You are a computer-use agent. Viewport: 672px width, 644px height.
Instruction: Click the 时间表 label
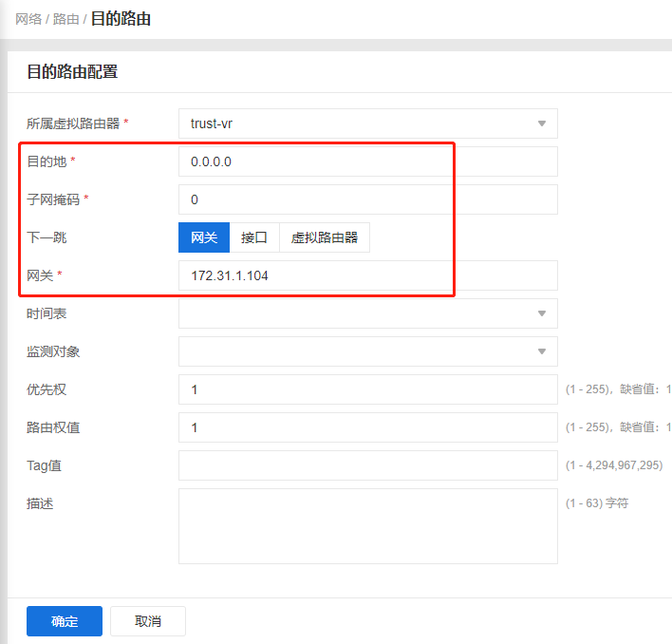tap(47, 313)
